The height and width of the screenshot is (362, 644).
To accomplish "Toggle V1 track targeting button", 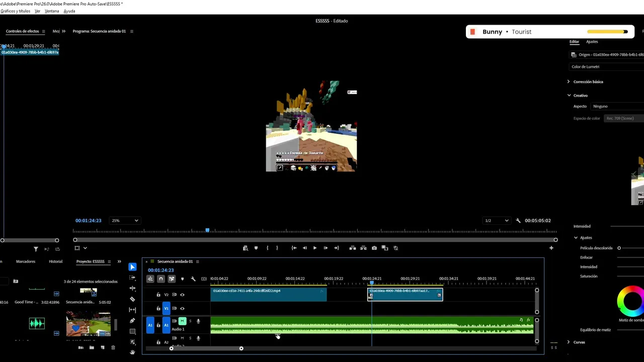I will tap(166, 308).
